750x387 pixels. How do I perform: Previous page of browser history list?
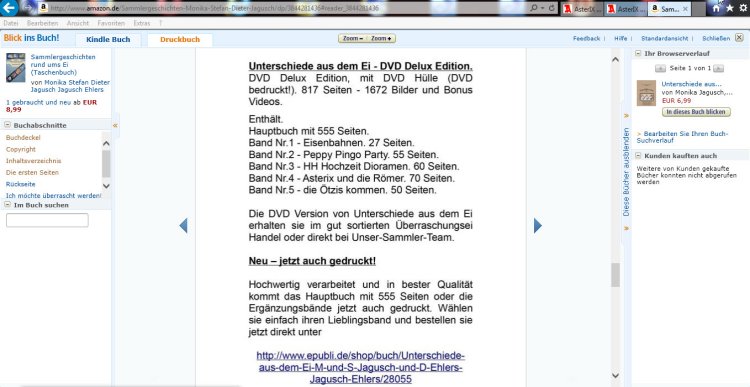(660, 68)
